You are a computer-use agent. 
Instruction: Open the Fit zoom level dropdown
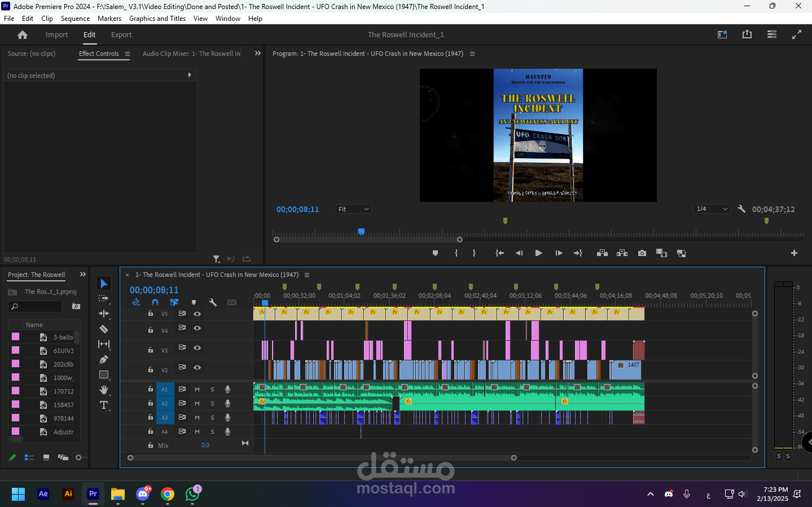[353, 209]
